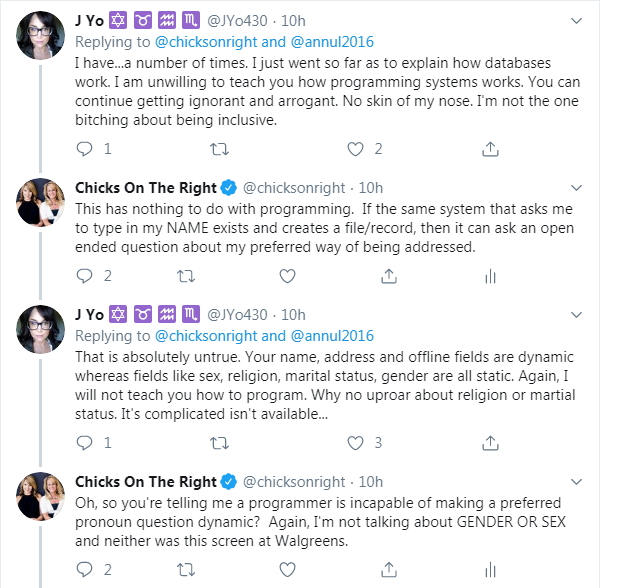Reply to Chicks On The Right NAME tweet
Screen dimensions: 619x588
[x=85, y=275]
